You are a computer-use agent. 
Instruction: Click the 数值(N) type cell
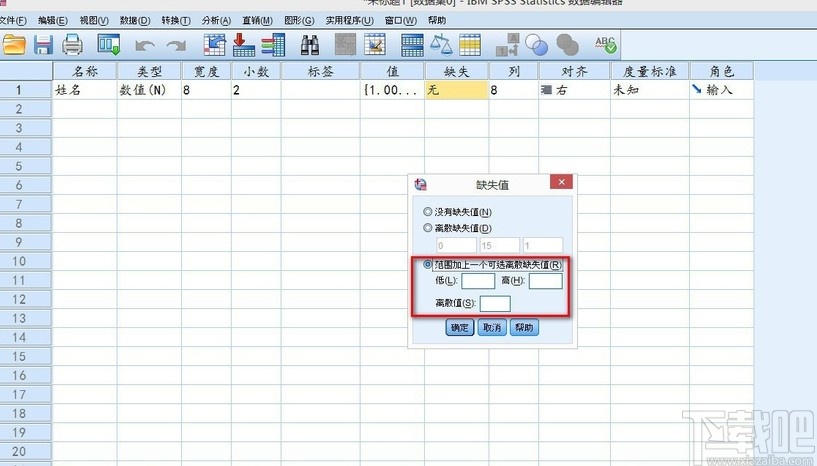click(149, 90)
